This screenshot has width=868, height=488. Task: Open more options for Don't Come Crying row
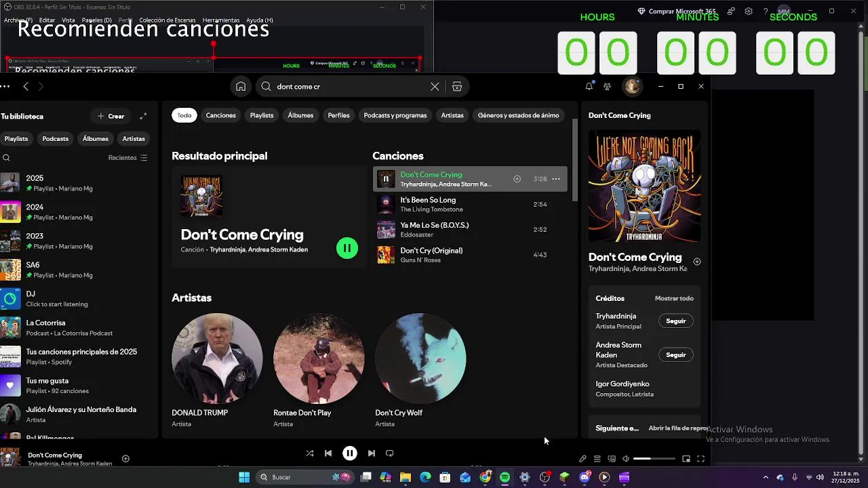click(556, 179)
